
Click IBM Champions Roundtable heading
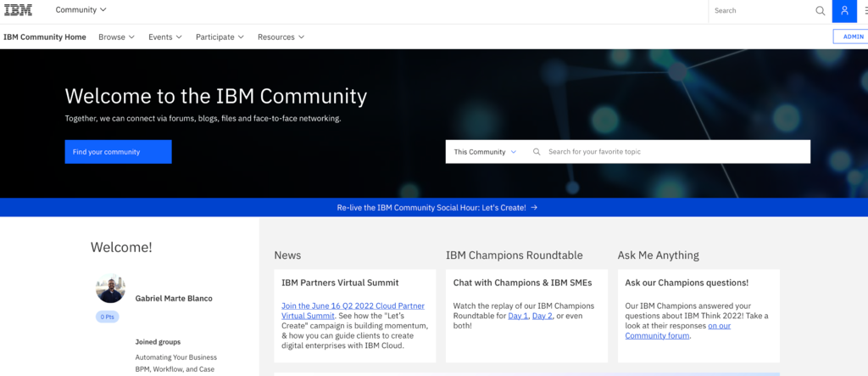coord(515,255)
